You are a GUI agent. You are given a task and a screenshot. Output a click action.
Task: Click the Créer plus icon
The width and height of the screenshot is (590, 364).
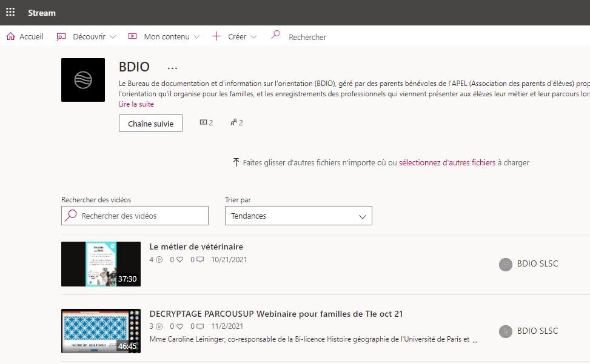tap(216, 36)
